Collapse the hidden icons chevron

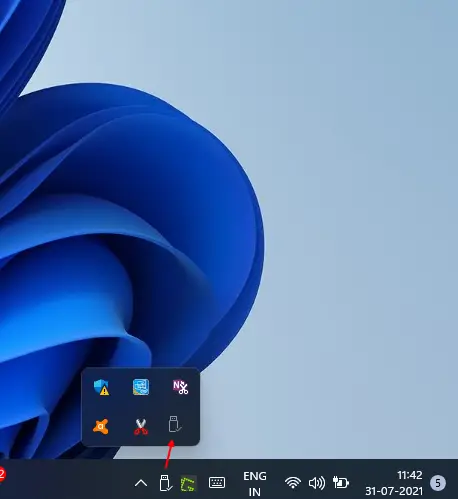tap(141, 483)
